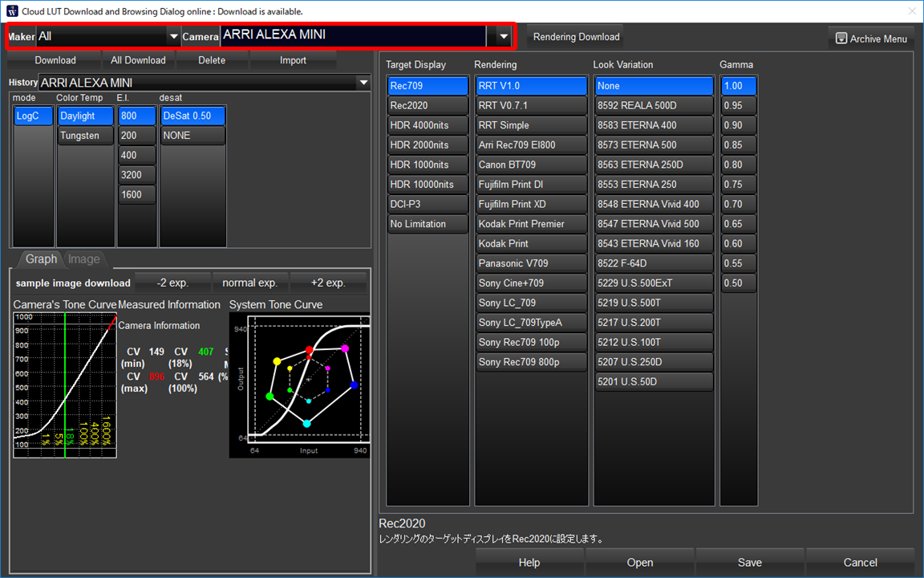Viewport: 924px width, 578px height.
Task: Select RRT Simple rendering
Action: pyautogui.click(x=532, y=125)
